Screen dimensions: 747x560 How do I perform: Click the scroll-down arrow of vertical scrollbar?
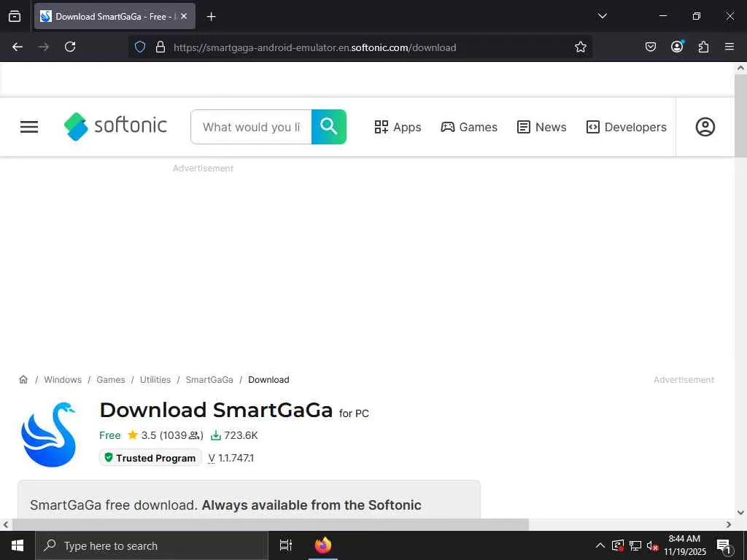[740, 513]
